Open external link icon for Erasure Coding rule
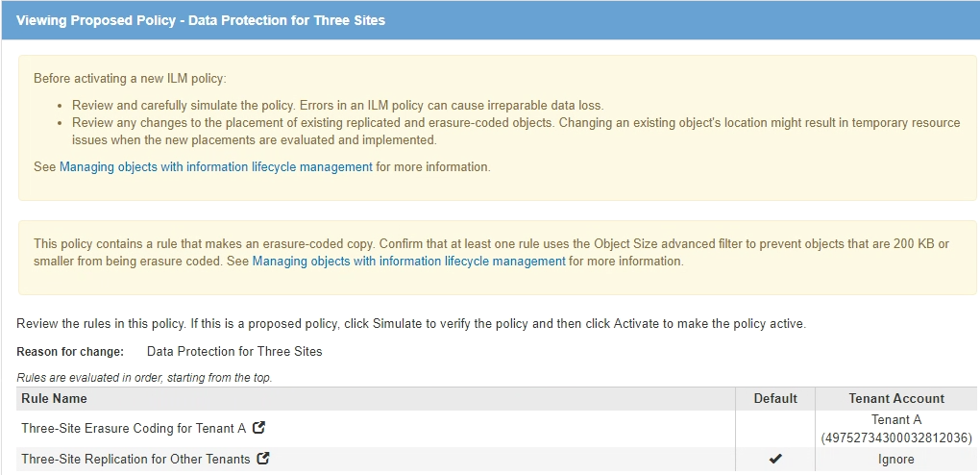The image size is (980, 475). pyautogui.click(x=258, y=428)
